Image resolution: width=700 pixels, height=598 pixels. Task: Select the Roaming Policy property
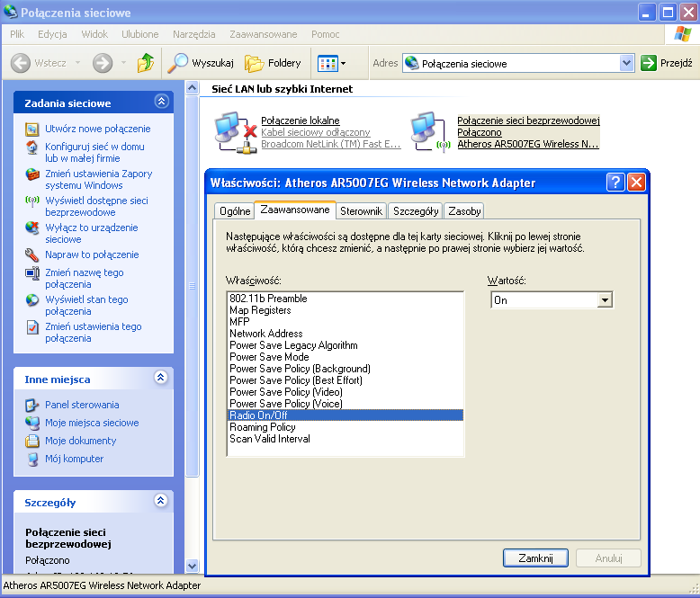pos(346,427)
